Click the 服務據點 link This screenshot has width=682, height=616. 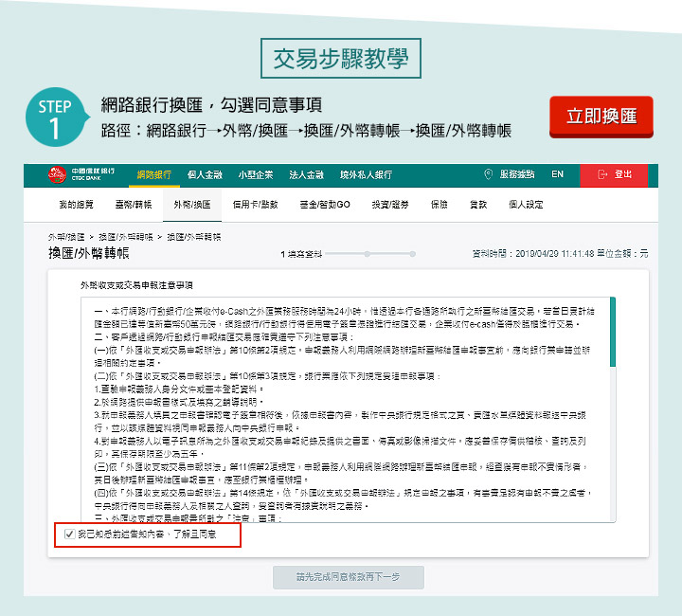[517, 174]
